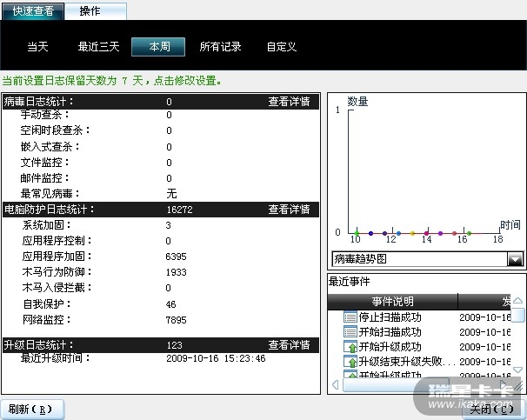Click the events list scroll-up arrow

coord(518,301)
